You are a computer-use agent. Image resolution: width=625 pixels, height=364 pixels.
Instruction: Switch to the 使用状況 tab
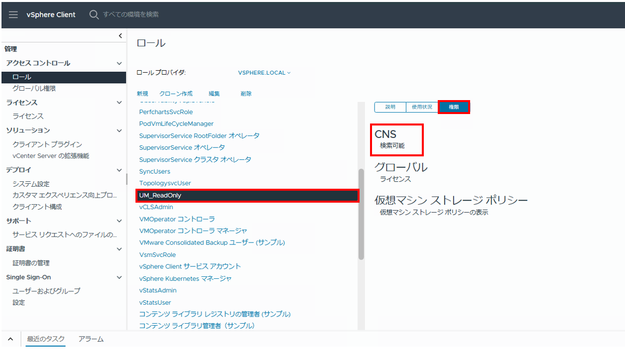(x=422, y=107)
